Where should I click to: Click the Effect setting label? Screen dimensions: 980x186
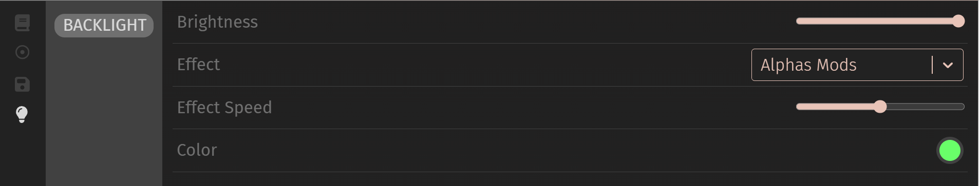point(198,65)
